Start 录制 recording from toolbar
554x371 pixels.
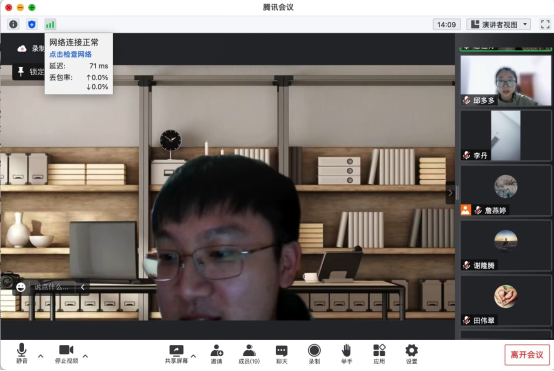pos(314,354)
